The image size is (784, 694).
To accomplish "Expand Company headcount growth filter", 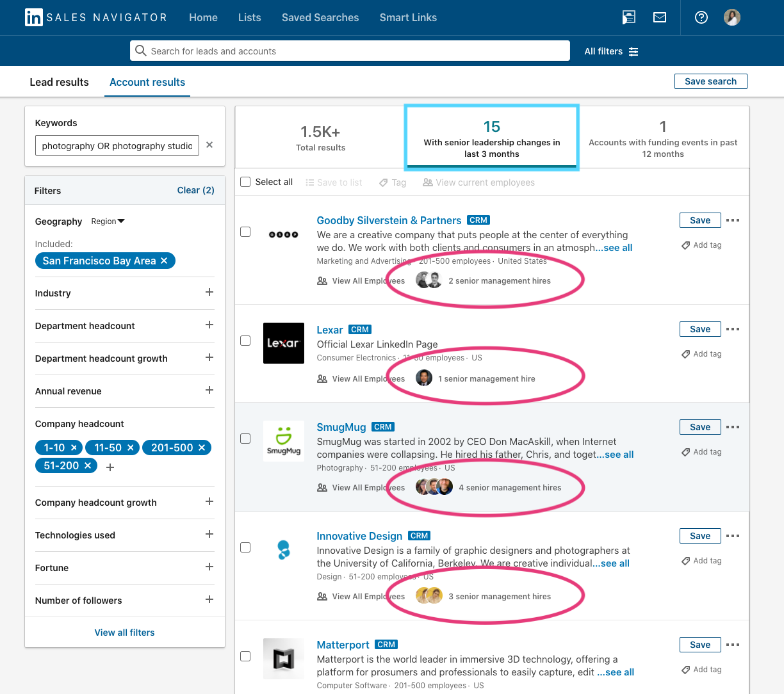I will click(209, 501).
